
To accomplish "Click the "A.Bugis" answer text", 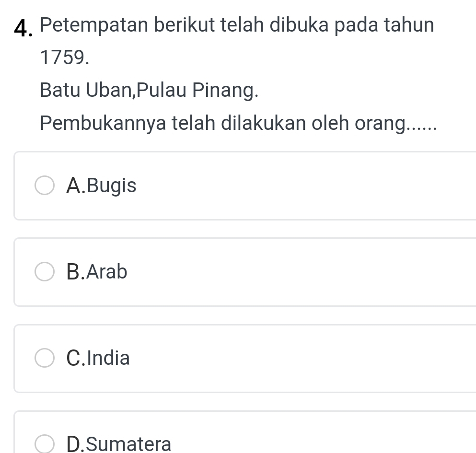I will 102,186.
